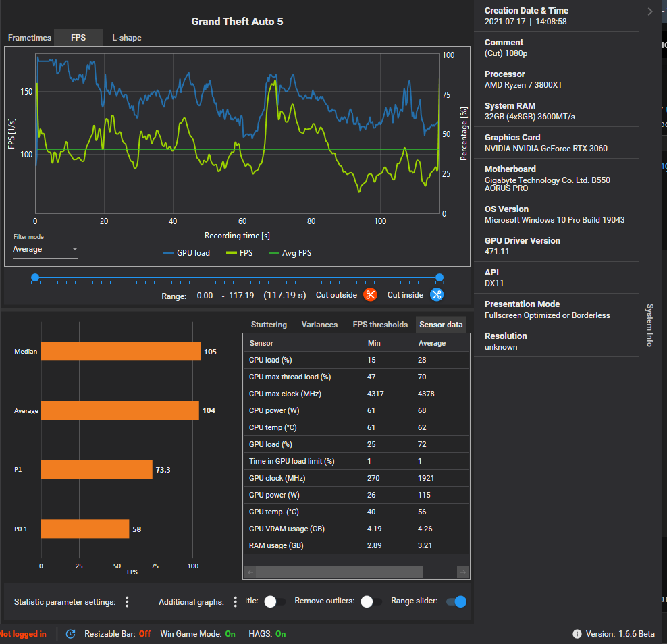Click the blue Cut inside scissors icon
667x644 pixels.
(436, 294)
